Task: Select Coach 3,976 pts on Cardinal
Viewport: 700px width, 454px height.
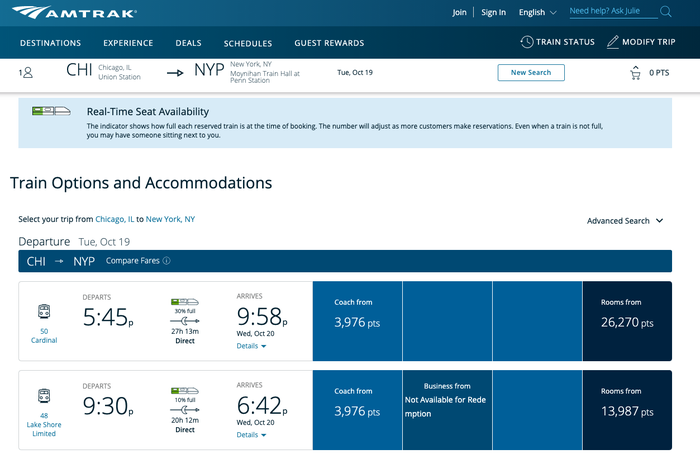Action: (x=357, y=321)
